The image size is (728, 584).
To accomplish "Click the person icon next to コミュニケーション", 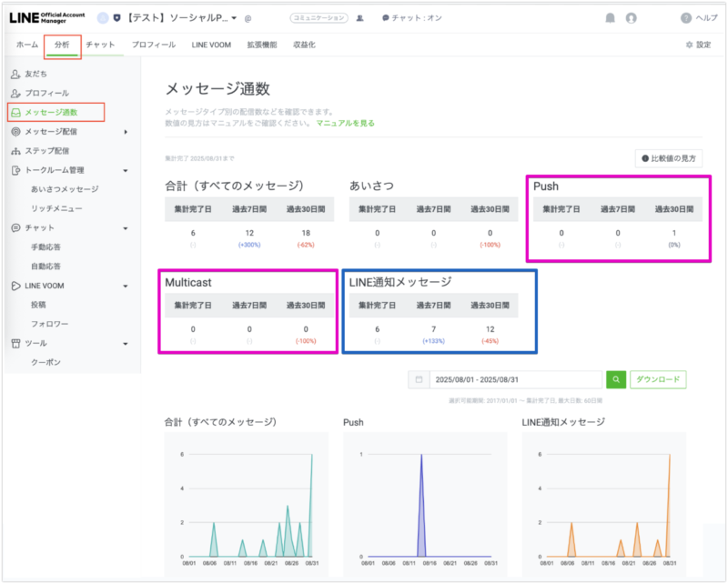I will (359, 18).
